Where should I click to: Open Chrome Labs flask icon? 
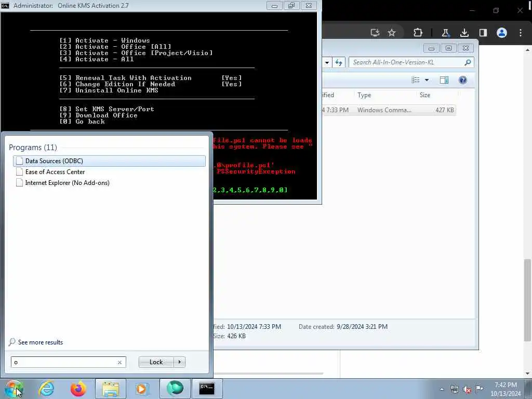445,33
